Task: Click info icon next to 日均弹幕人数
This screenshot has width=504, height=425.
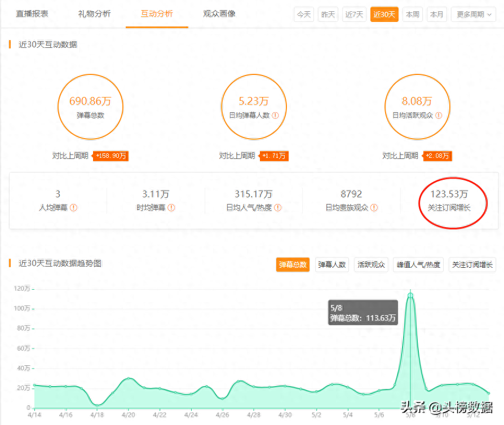Action: tap(275, 115)
